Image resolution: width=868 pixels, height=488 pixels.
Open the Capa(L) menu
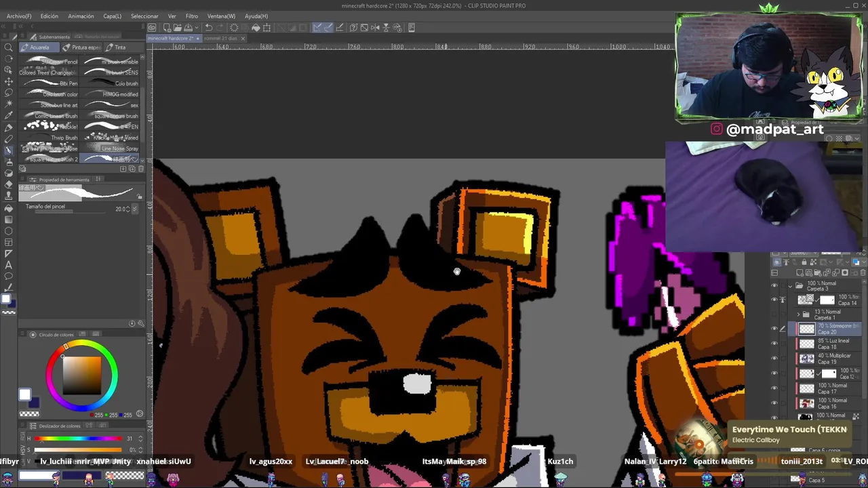pos(112,16)
